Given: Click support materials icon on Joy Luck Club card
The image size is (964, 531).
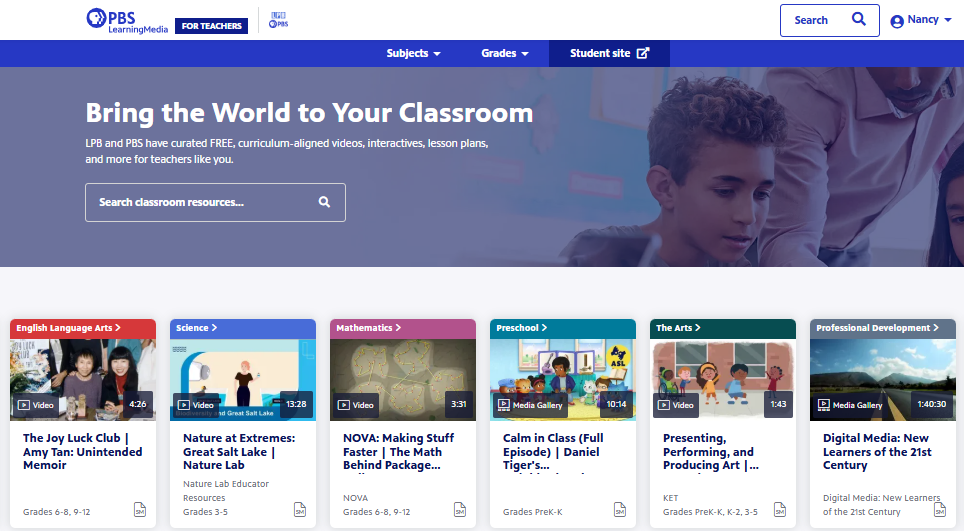Looking at the screenshot, I should [140, 509].
